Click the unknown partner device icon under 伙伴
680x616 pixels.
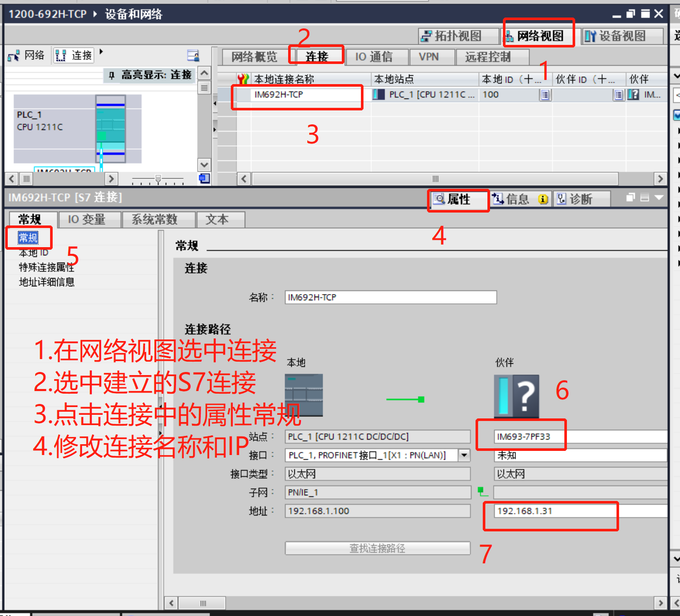pos(516,396)
